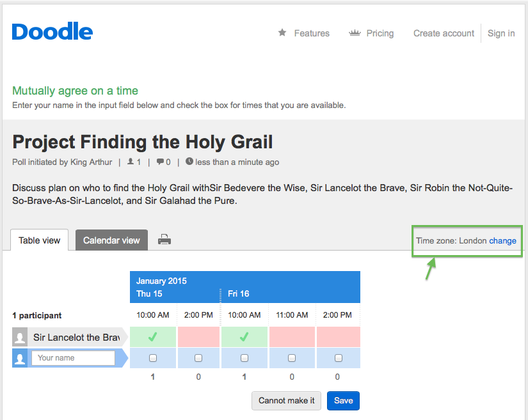Click the comments speech bubble icon

160,162
